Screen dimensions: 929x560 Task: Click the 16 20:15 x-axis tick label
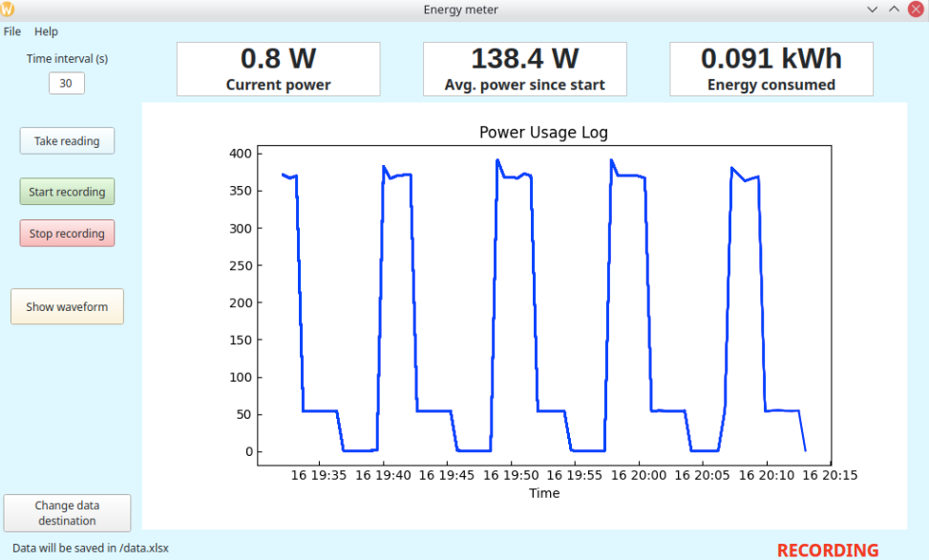click(830, 475)
